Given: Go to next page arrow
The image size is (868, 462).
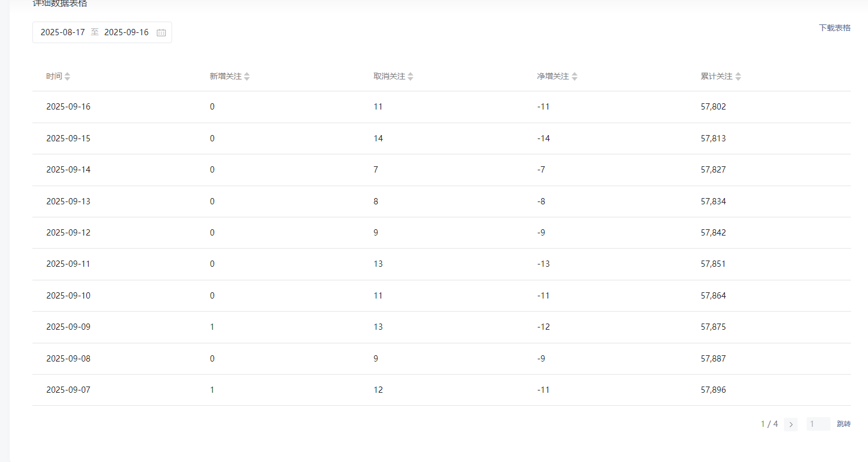Looking at the screenshot, I should pyautogui.click(x=791, y=424).
